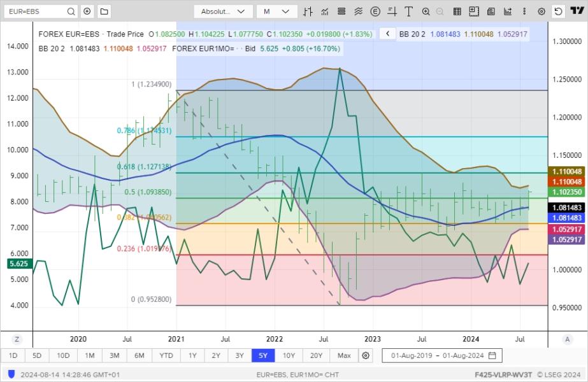Screen dimensions: 588x382
Task: Open chart settings gear in top toolbar
Action: [x=541, y=11]
